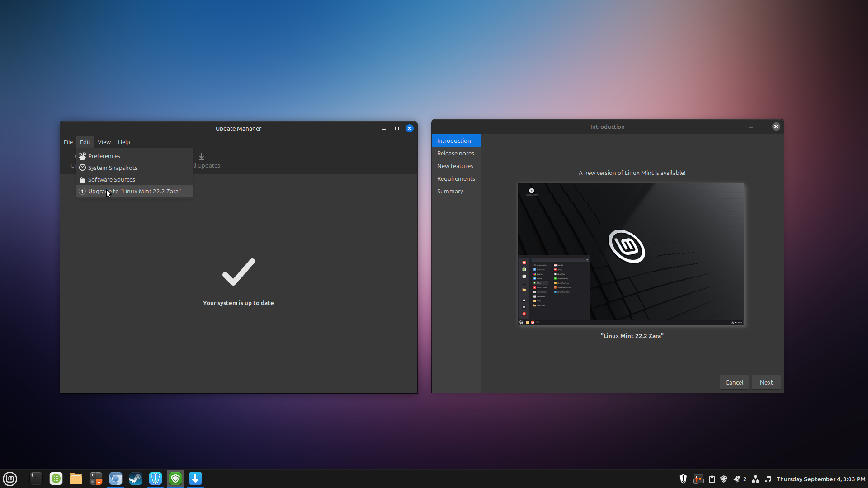This screenshot has width=868, height=488.
Task: Select the Summary tab
Action: click(456, 191)
